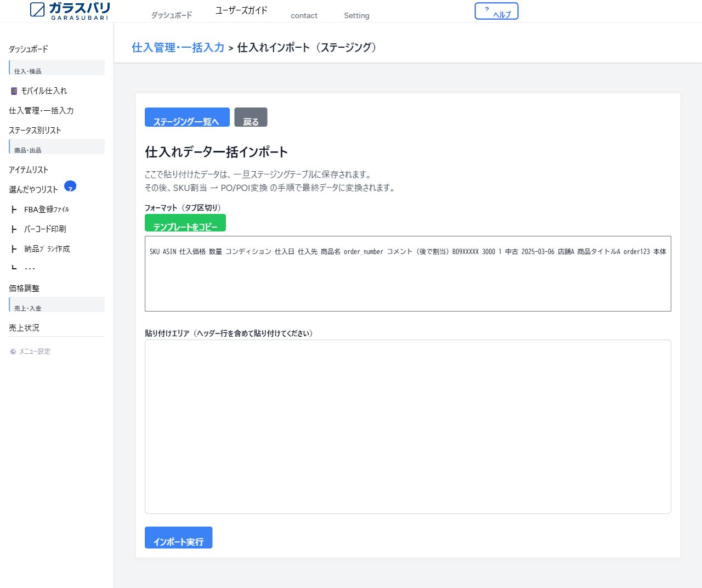The height and width of the screenshot is (588, 702).
Task: Click the ステージング一覧へ button
Action: pyautogui.click(x=187, y=117)
